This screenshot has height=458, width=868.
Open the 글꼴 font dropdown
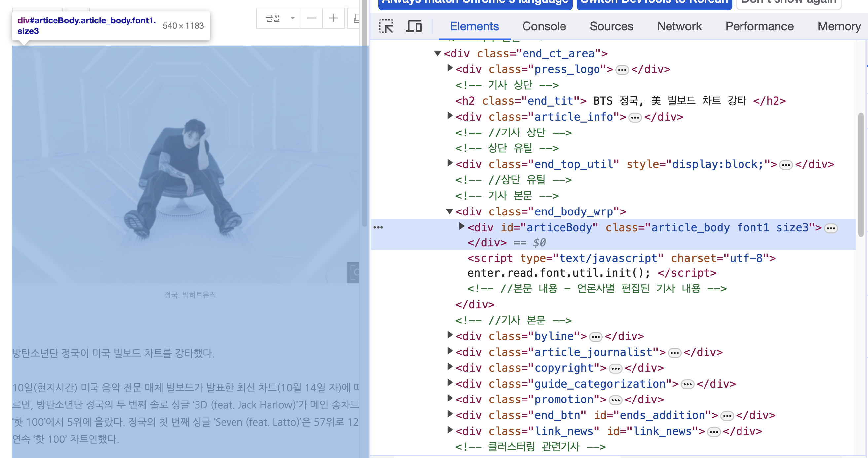(279, 18)
